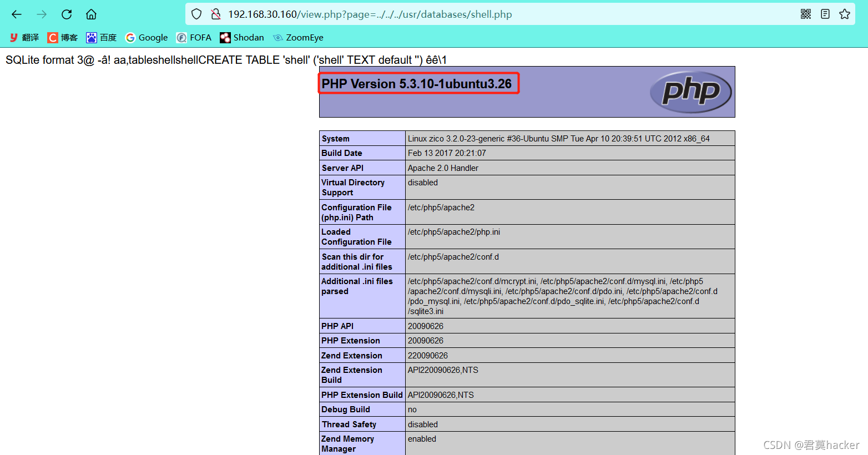Image resolution: width=868 pixels, height=455 pixels.
Task: Open tracking protection shield icon
Action: point(196,14)
